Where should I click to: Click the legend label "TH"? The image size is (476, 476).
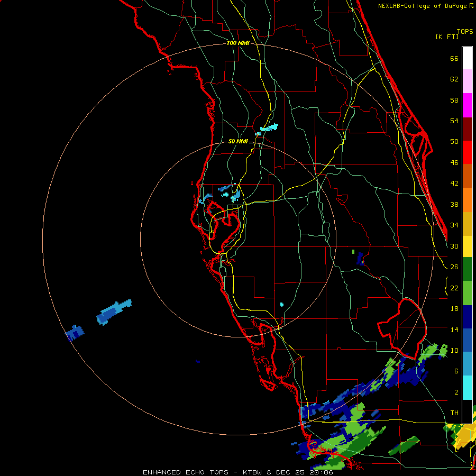point(454,413)
